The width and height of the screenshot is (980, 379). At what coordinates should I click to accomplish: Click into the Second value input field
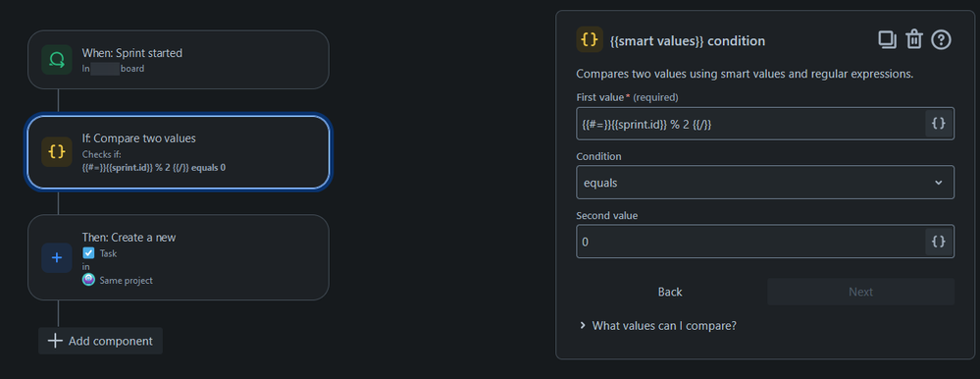pyautogui.click(x=750, y=242)
